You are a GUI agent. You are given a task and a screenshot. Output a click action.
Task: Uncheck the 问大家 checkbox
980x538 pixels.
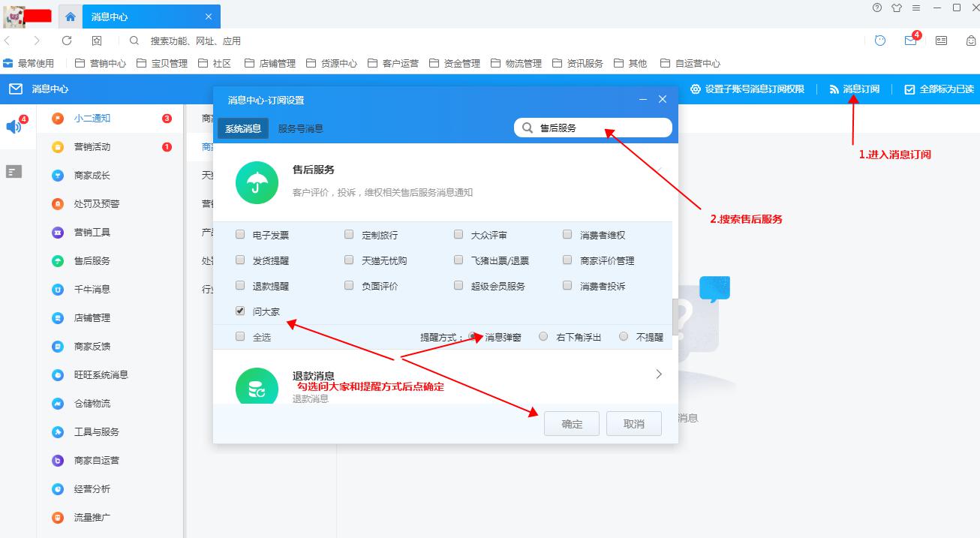click(x=240, y=311)
